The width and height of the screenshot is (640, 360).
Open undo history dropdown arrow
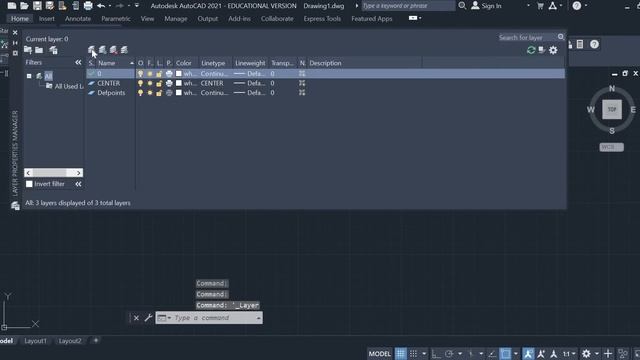tap(110, 6)
